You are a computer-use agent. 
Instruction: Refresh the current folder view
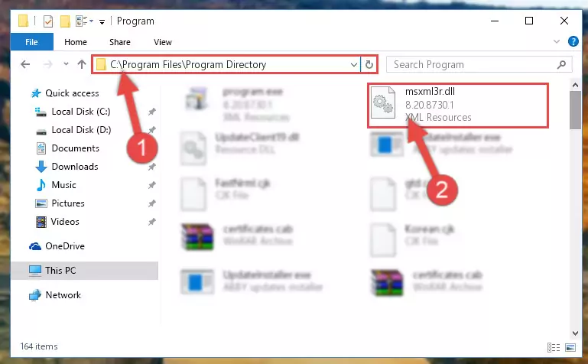pyautogui.click(x=369, y=64)
